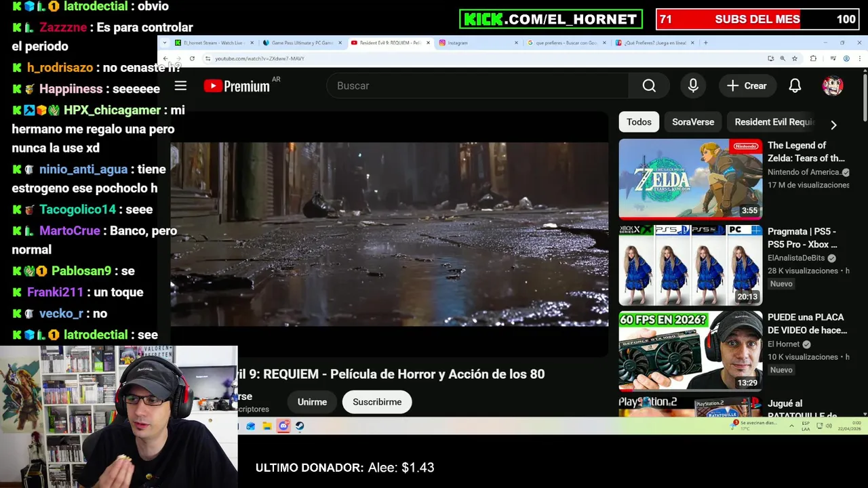Click the browser back arrow
868x488 pixels.
[165, 59]
